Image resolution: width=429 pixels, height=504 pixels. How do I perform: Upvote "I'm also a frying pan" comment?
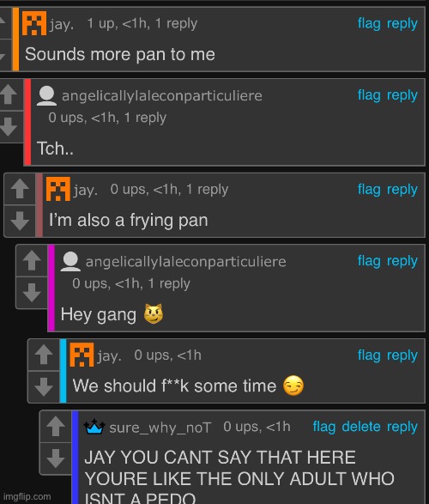[x=20, y=189]
